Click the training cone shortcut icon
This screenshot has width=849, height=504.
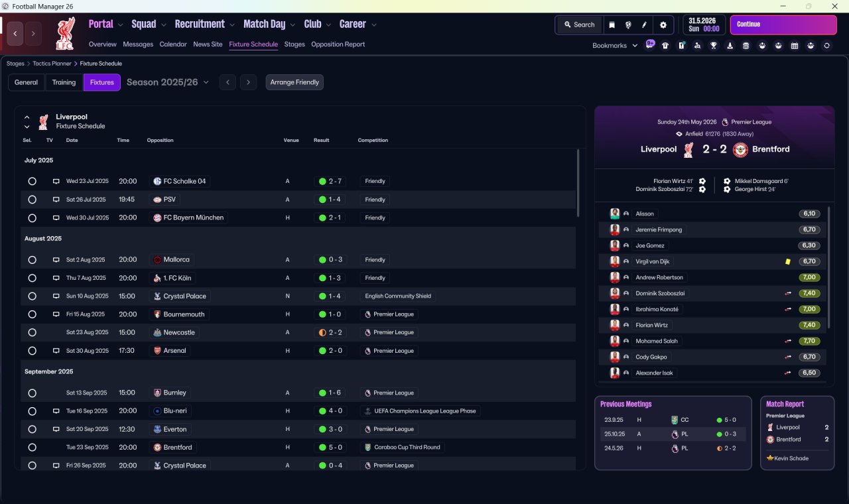pos(730,46)
